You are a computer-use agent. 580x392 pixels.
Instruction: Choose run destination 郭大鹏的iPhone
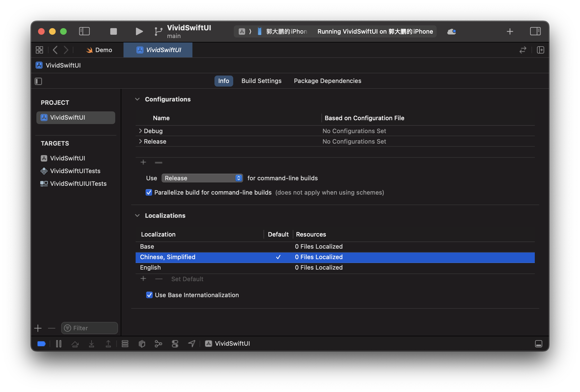[283, 31]
